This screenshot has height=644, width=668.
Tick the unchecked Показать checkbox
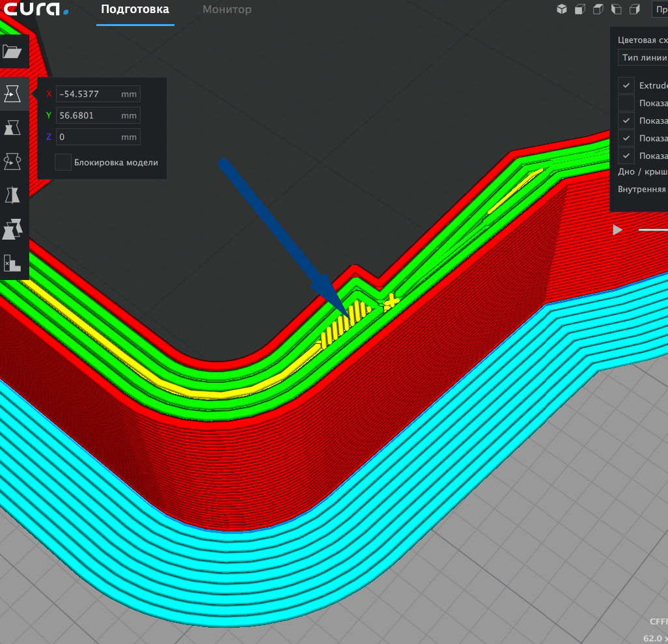(626, 103)
